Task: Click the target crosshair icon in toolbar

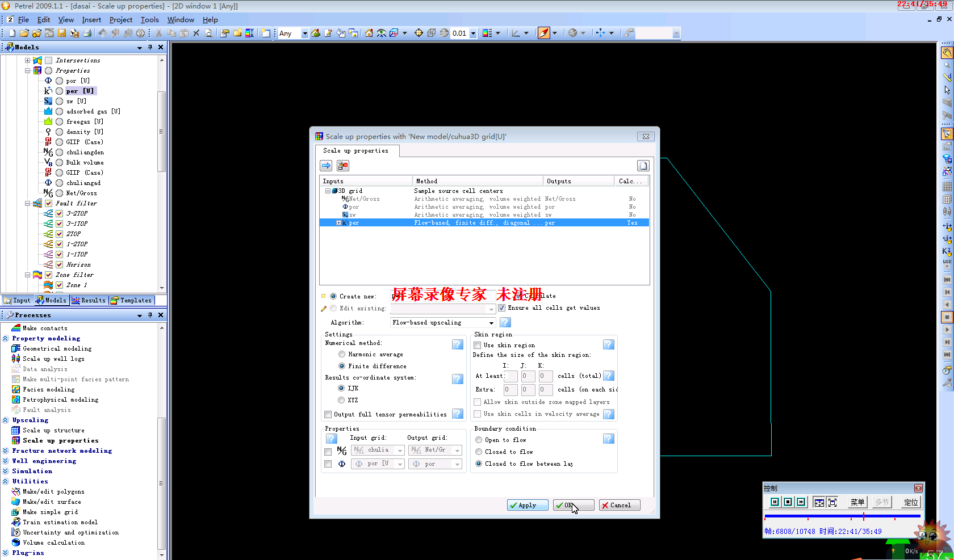Action: point(419,33)
